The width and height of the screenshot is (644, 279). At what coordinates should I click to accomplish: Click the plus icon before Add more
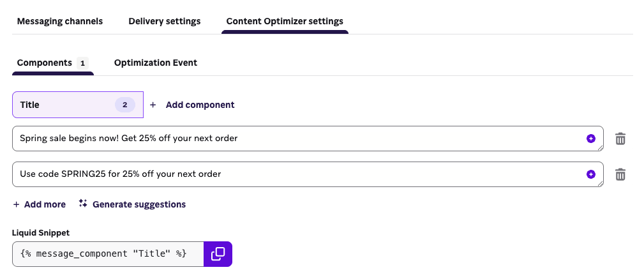coord(16,204)
